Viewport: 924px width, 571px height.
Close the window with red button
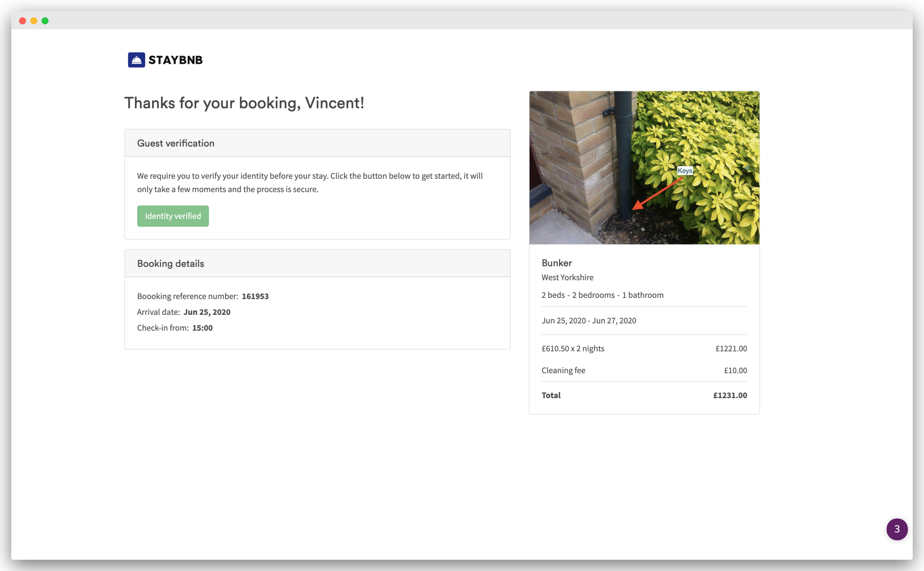(23, 21)
